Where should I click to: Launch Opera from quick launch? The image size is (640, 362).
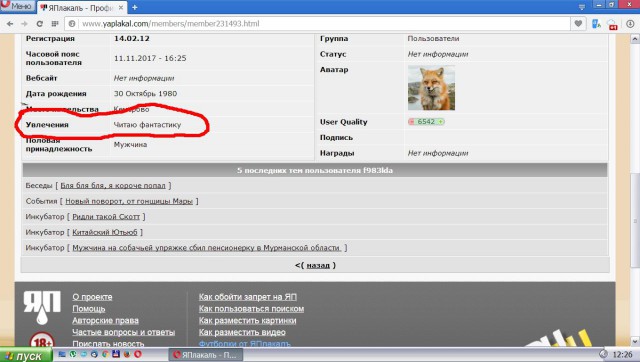click(138, 354)
